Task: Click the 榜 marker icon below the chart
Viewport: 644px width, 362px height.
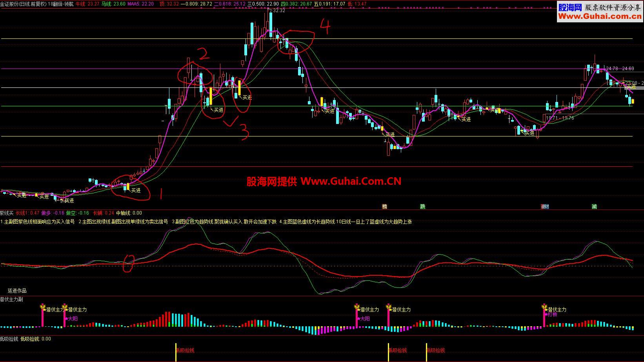Action: click(385, 206)
